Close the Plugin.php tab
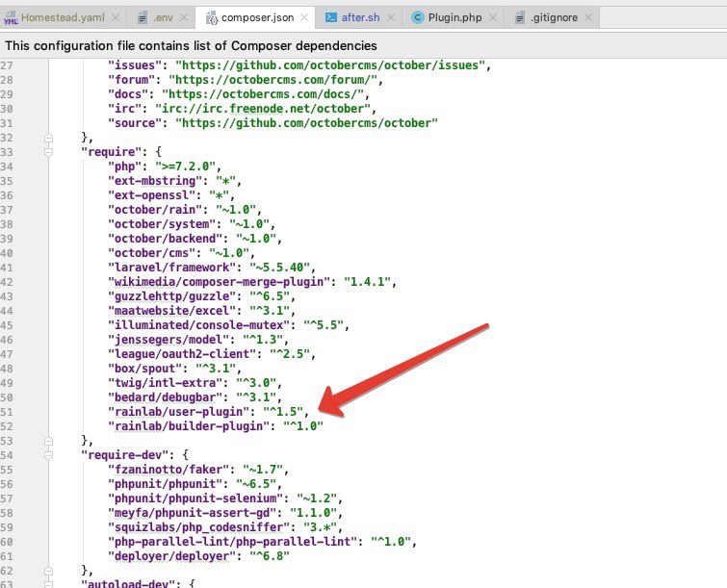This screenshot has height=588, width=727. pos(493,17)
